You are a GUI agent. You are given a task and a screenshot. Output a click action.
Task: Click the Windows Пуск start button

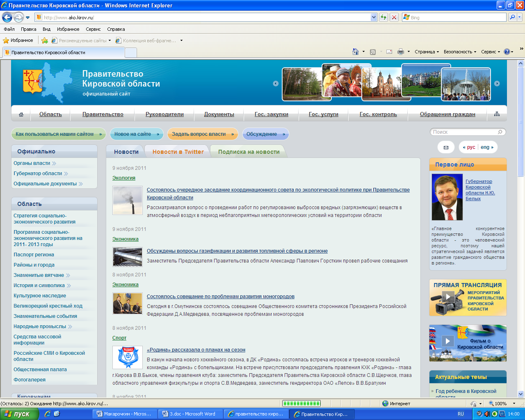[x=19, y=414]
